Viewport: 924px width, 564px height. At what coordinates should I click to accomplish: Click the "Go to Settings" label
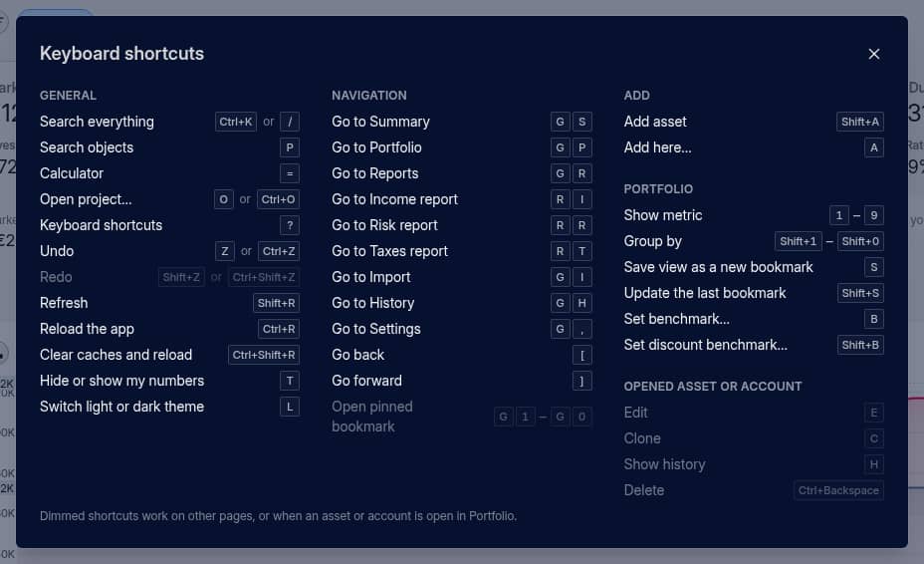[x=376, y=329]
